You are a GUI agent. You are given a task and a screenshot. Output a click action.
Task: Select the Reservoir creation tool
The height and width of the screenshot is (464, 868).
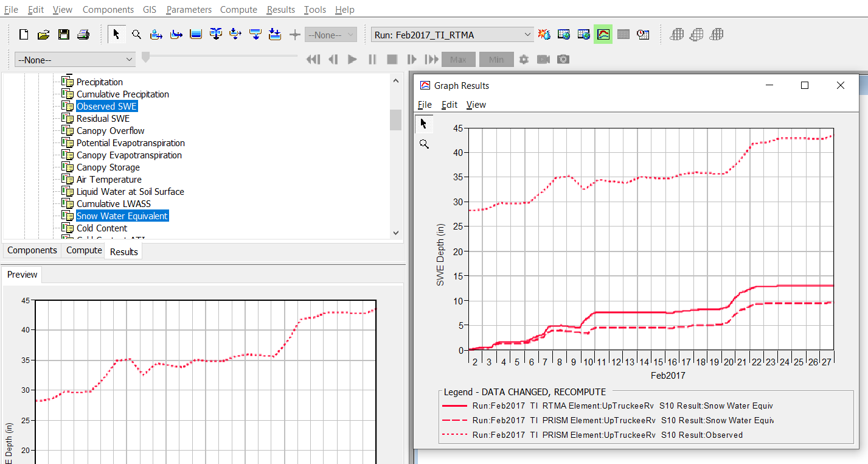click(x=196, y=35)
